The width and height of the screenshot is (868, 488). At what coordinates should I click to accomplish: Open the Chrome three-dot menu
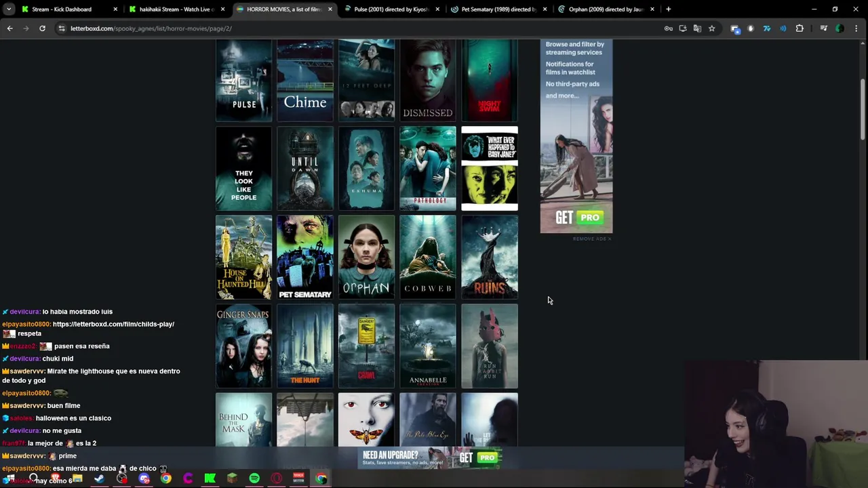[x=856, y=28]
